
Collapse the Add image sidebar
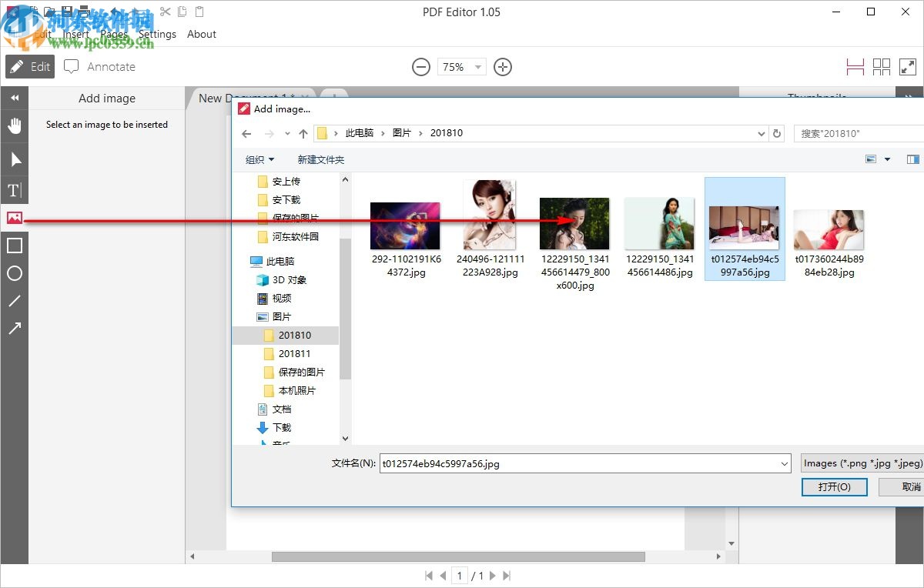[14, 98]
